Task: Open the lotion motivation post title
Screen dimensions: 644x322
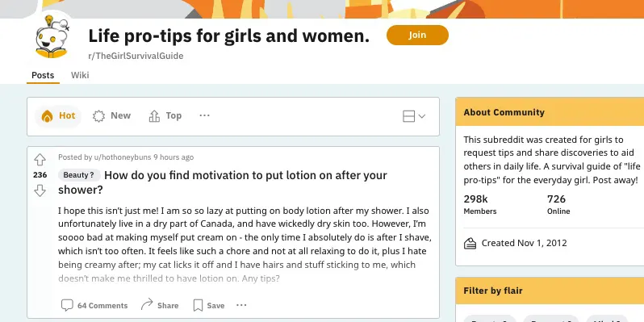Action: (223, 182)
